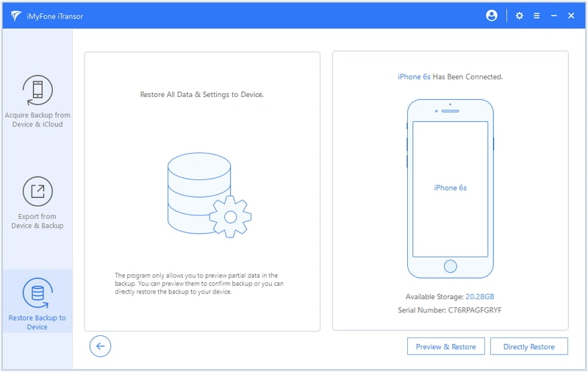Click the serial number C76RPAGFGRYF
Screen dimensions: 588x372
tap(476, 310)
